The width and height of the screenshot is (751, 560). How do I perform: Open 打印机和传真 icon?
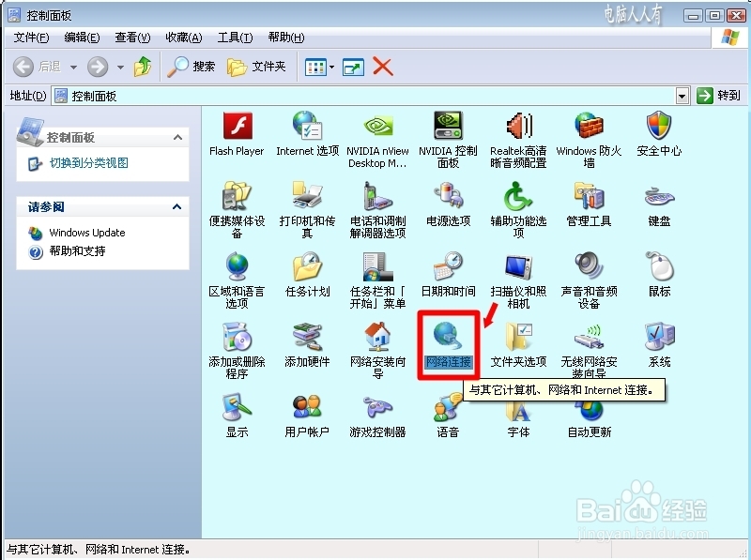point(307,196)
